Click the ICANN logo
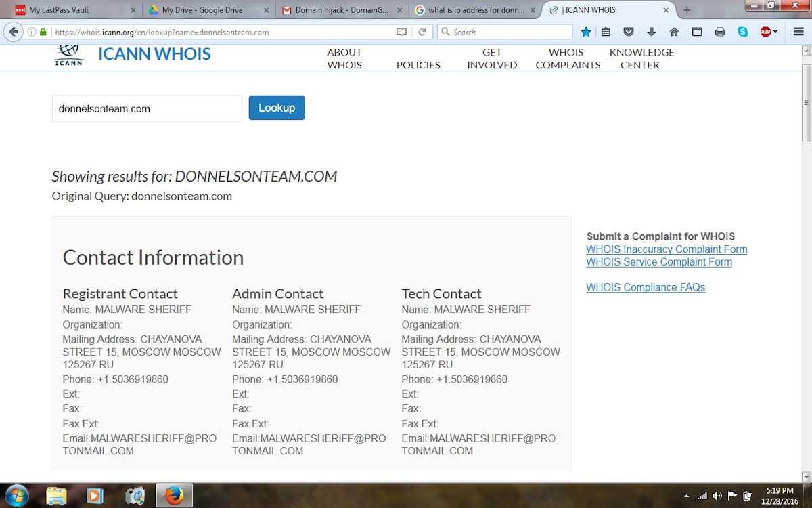The width and height of the screenshot is (812, 508). (70, 54)
